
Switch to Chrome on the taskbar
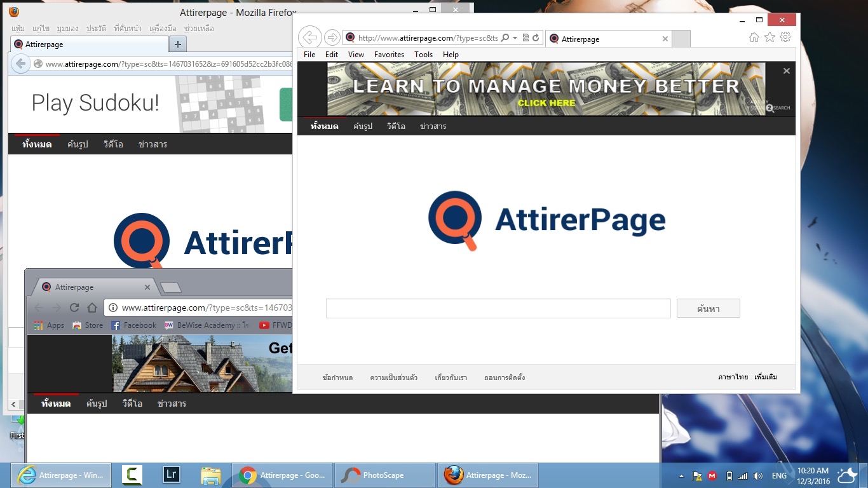283,475
